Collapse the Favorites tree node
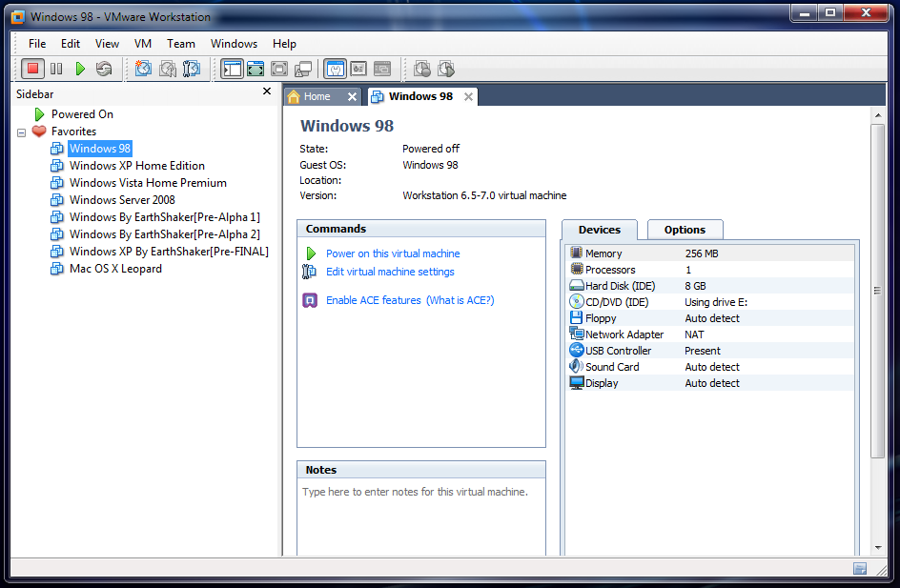900x588 pixels. coord(21,132)
